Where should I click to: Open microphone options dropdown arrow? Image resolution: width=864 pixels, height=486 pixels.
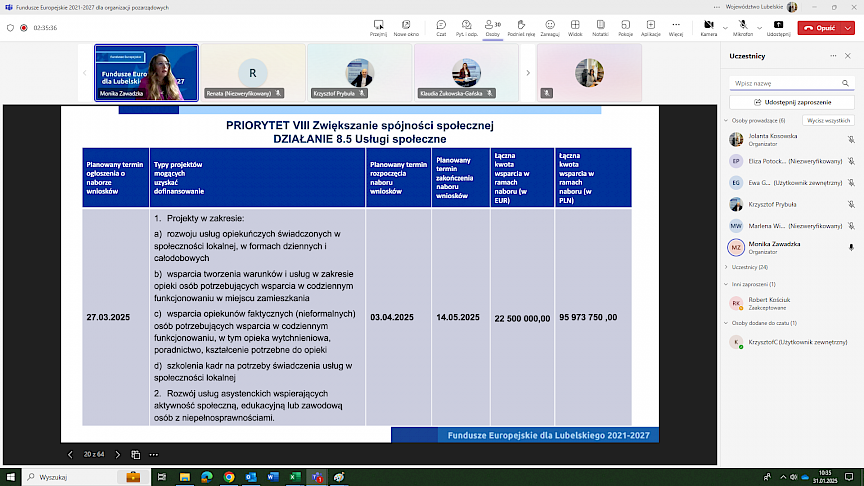(x=759, y=28)
